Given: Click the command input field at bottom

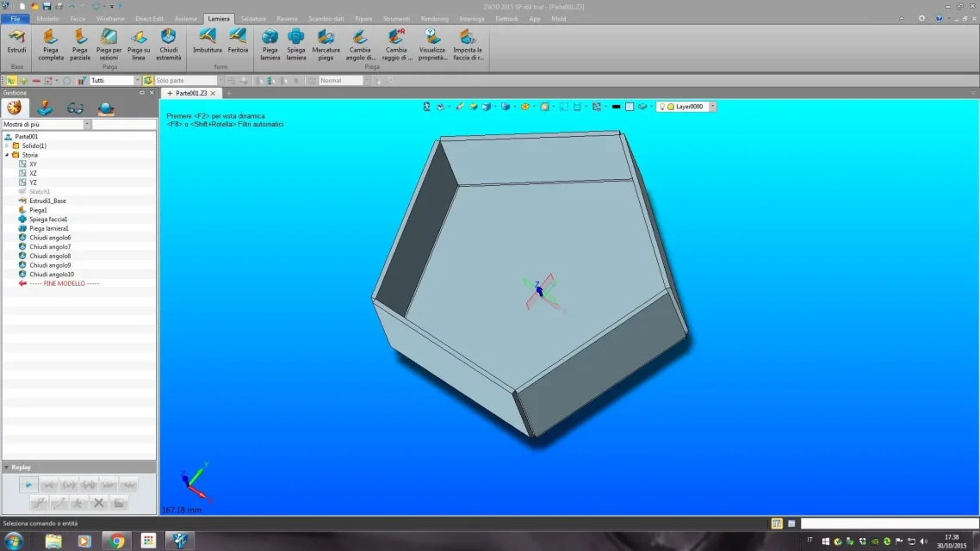Looking at the screenshot, I should [890, 523].
